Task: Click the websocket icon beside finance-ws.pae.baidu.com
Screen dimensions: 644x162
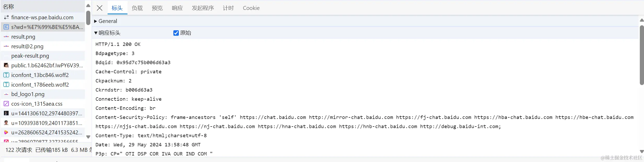Action: [x=6, y=17]
